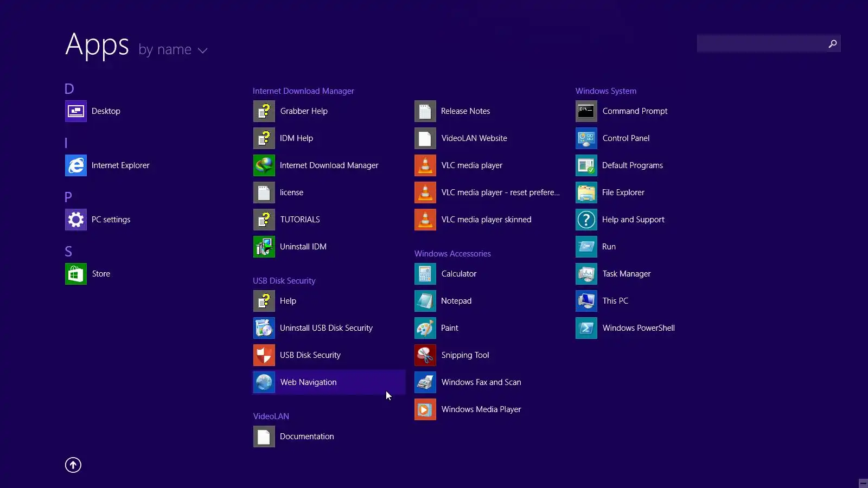Open the IDM license file icon

(x=264, y=192)
